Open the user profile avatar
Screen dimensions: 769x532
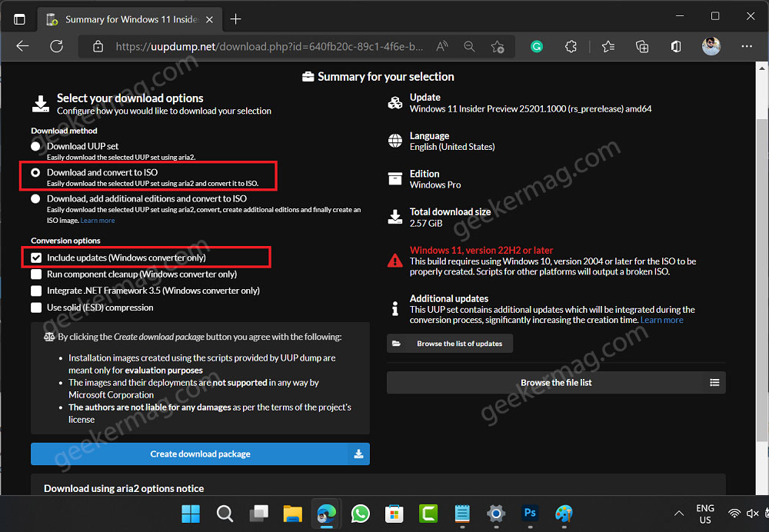tap(711, 47)
